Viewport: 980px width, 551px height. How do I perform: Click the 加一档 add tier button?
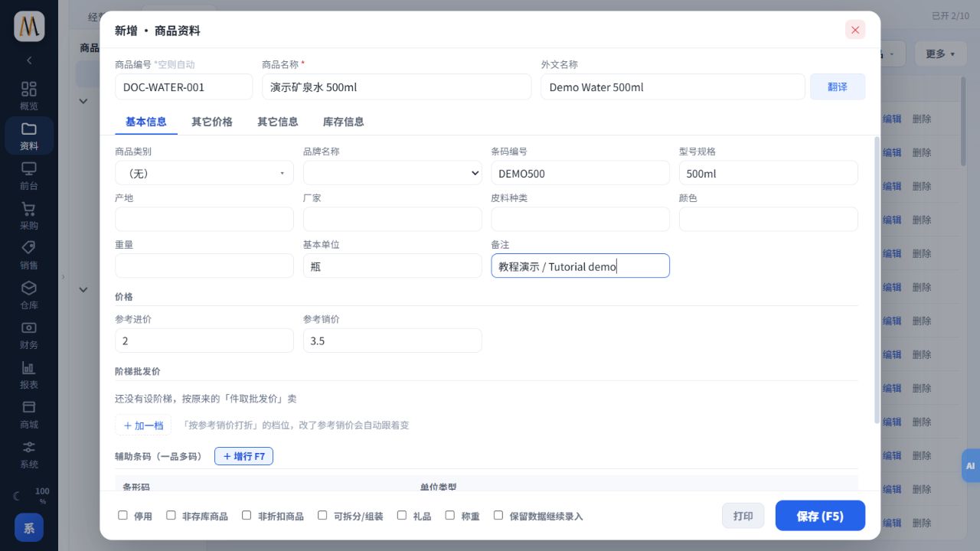point(143,425)
